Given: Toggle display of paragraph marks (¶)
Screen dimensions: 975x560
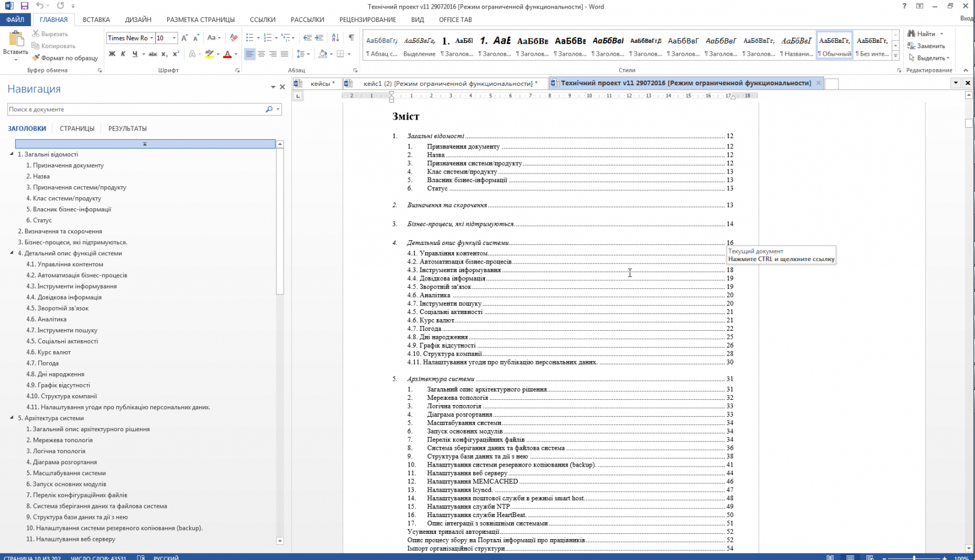Looking at the screenshot, I should [351, 38].
